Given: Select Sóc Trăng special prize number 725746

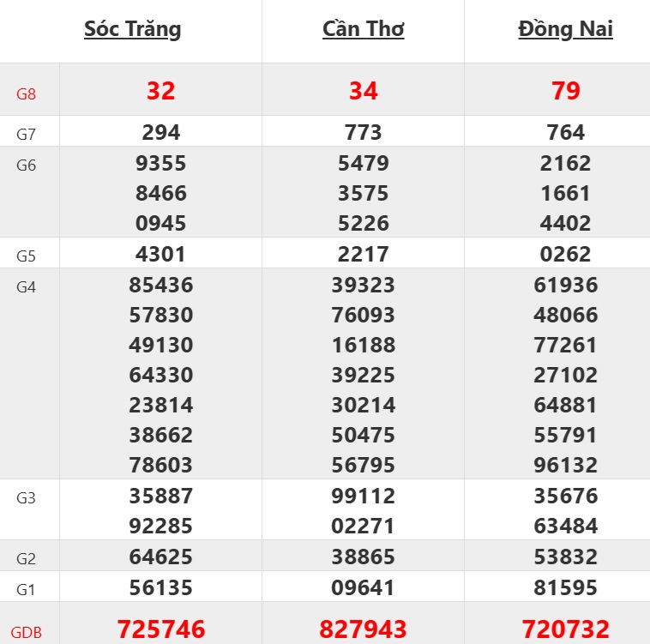Looking at the screenshot, I should 161,630.
